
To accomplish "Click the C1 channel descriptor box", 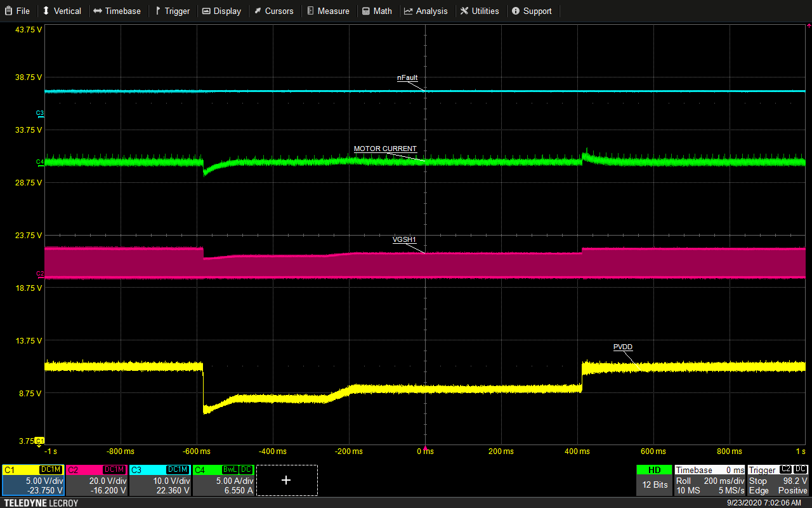I will (32, 481).
